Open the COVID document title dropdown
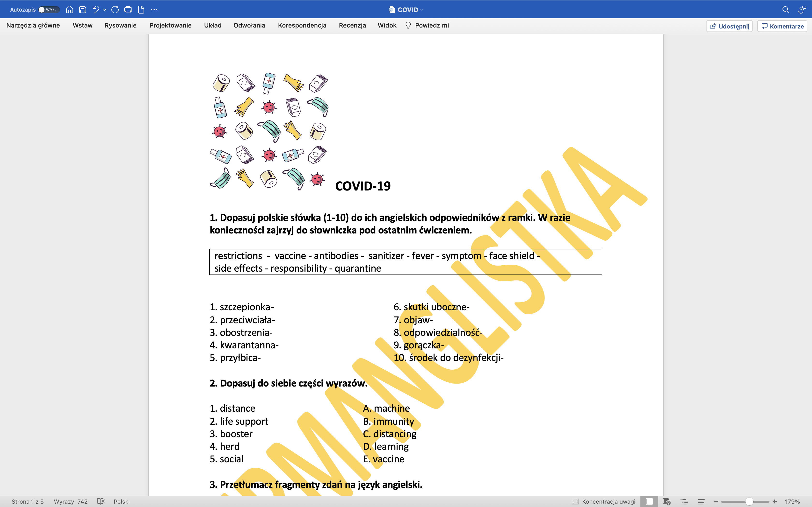This screenshot has height=507, width=812. tap(422, 10)
